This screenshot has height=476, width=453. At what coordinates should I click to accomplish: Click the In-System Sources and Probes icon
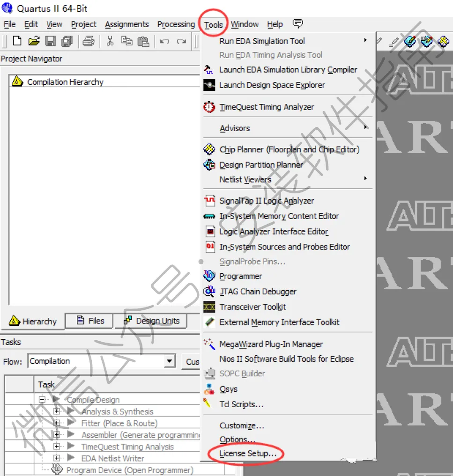coord(210,247)
